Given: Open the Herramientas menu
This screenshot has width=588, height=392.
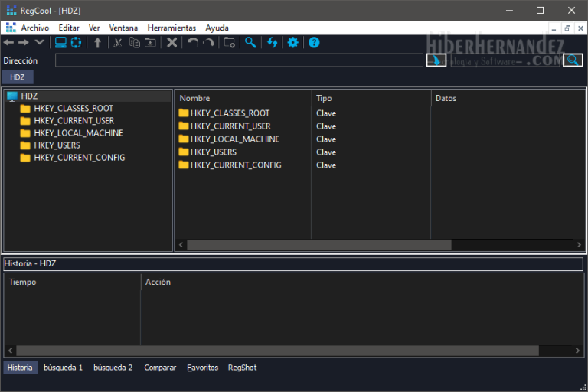Looking at the screenshot, I should point(171,28).
